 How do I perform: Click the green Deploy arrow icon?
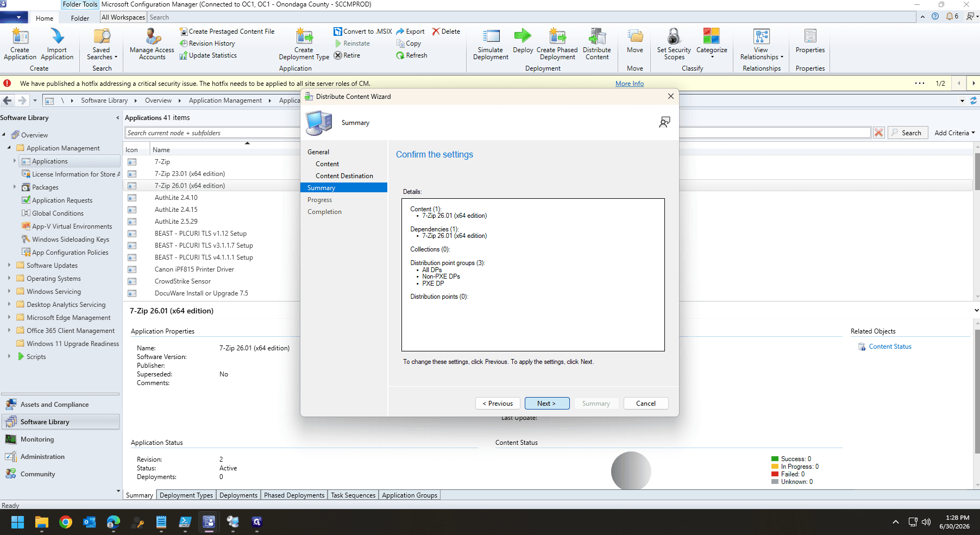(x=523, y=36)
